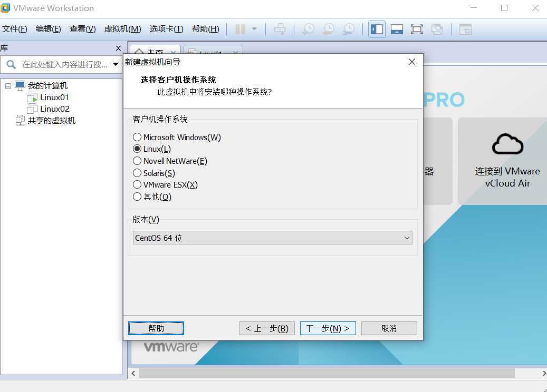Screen dimensions: 547x392
Task: Open the 虚拟机(M) menu
Action: pyautogui.click(x=123, y=29)
